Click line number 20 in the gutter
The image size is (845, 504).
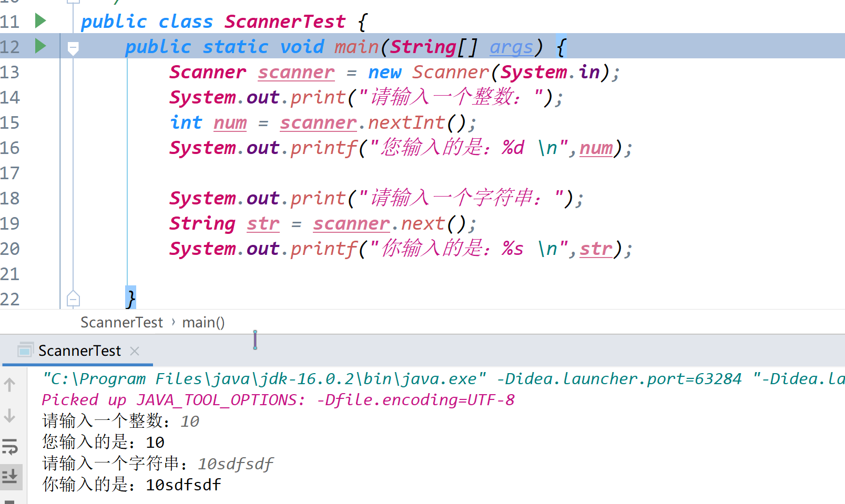coord(10,249)
